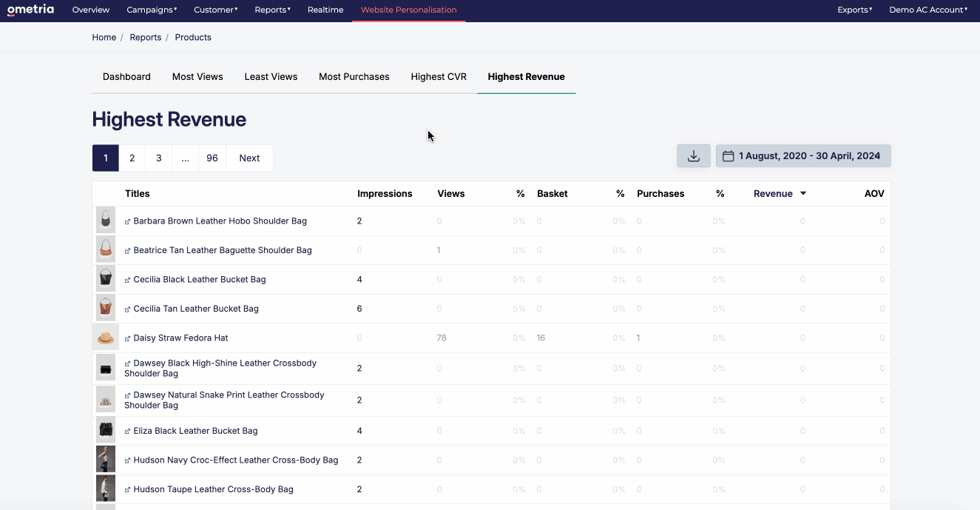Open the Demo AC Account dropdown
The image size is (980, 510).
point(928,10)
